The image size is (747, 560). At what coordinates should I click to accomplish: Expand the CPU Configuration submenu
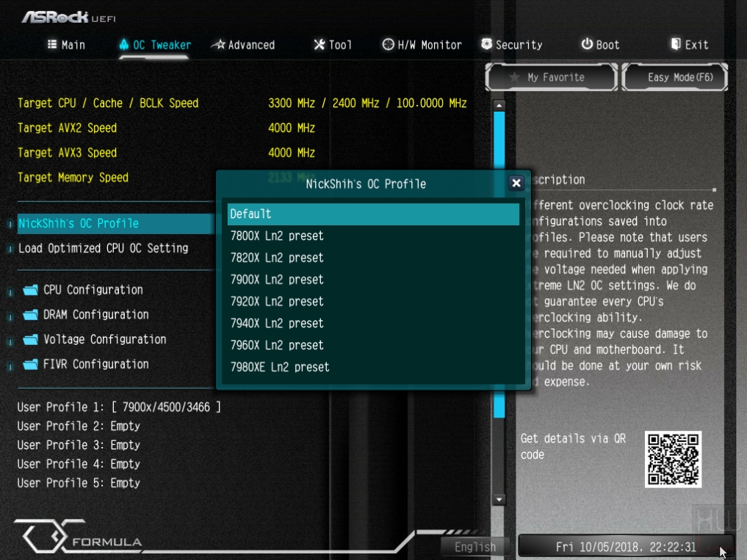coord(93,289)
